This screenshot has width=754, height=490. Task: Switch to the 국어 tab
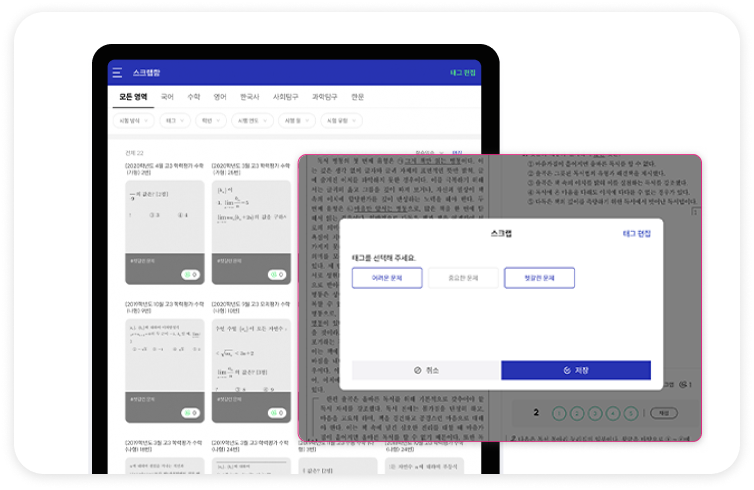click(167, 97)
